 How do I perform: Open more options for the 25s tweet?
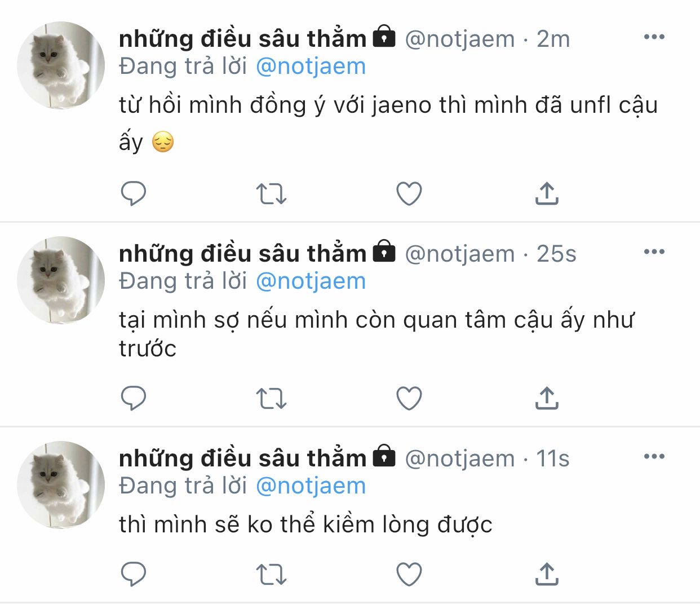coord(654,252)
